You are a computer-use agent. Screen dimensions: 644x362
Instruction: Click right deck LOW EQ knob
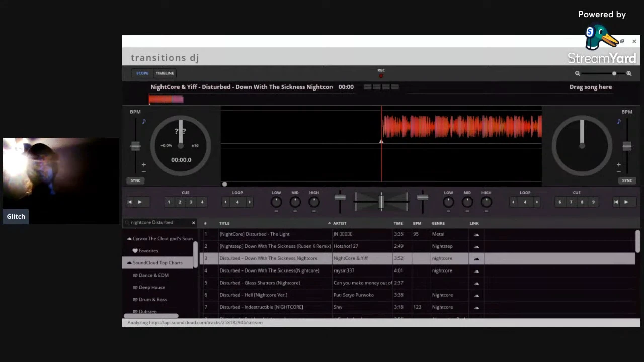point(448,202)
